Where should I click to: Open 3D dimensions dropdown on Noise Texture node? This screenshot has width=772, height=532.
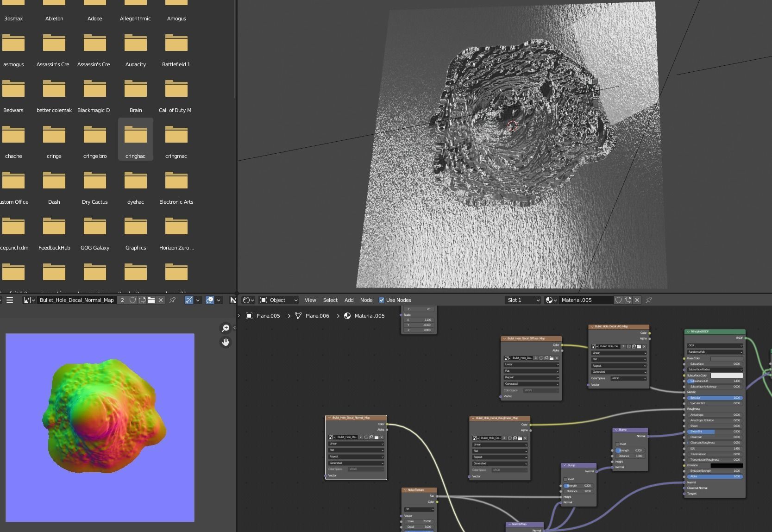pyautogui.click(x=419, y=509)
